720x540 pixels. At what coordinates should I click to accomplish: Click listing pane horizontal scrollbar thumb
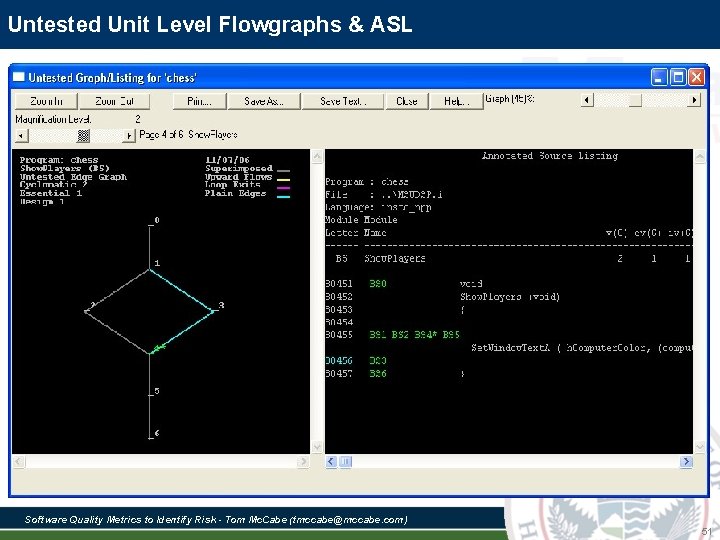coord(346,461)
